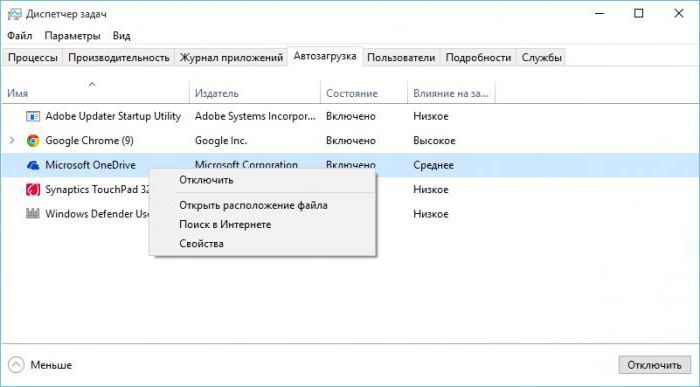
Task: Click the Microsoft OneDrive cloud icon
Action: (33, 165)
